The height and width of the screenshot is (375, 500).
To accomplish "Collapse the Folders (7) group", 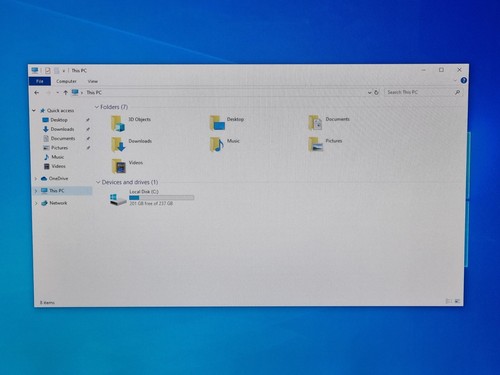I will (x=97, y=107).
